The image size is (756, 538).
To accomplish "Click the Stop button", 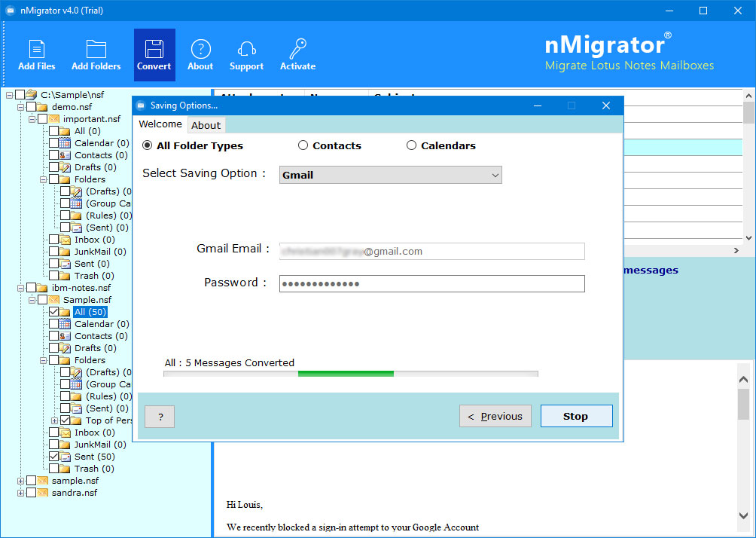I will (x=576, y=417).
